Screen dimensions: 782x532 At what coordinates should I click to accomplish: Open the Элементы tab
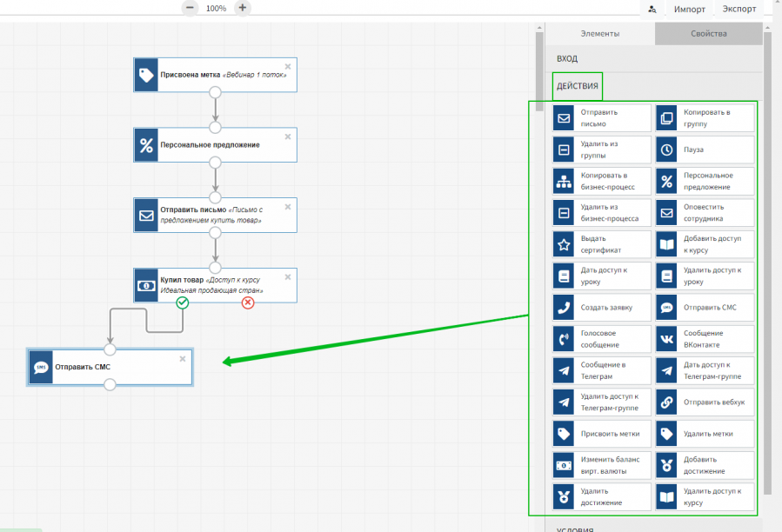click(600, 34)
